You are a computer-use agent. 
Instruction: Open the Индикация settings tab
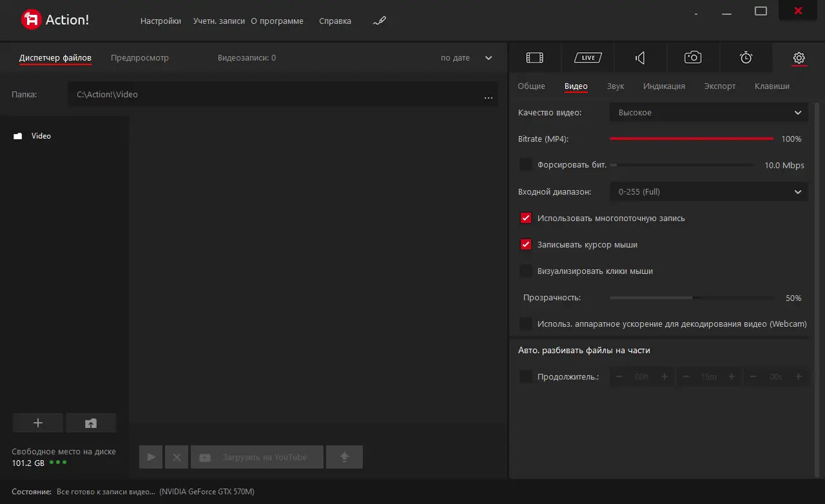664,86
